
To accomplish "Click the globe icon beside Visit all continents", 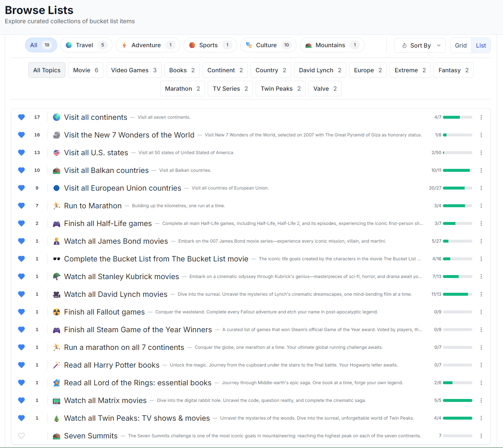I will (56, 117).
